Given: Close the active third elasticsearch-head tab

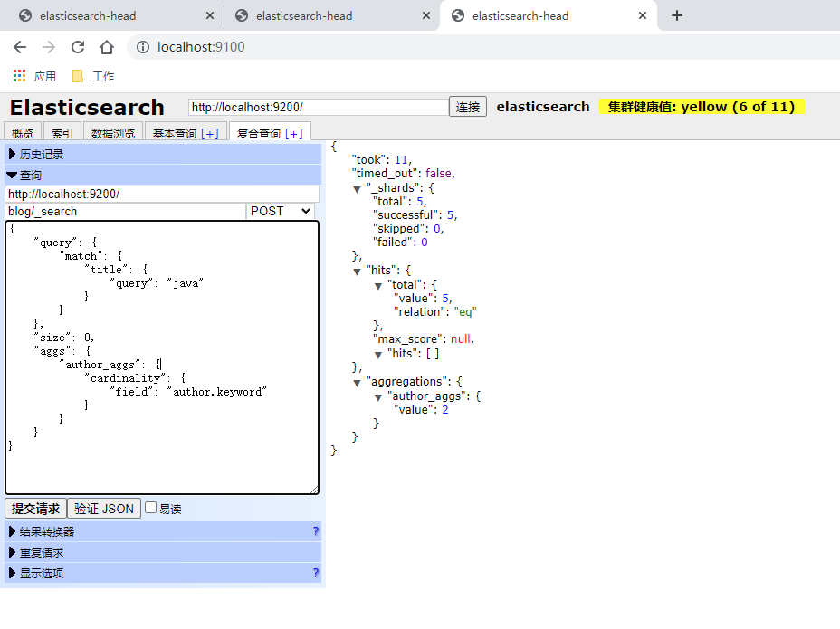Looking at the screenshot, I should 643,15.
